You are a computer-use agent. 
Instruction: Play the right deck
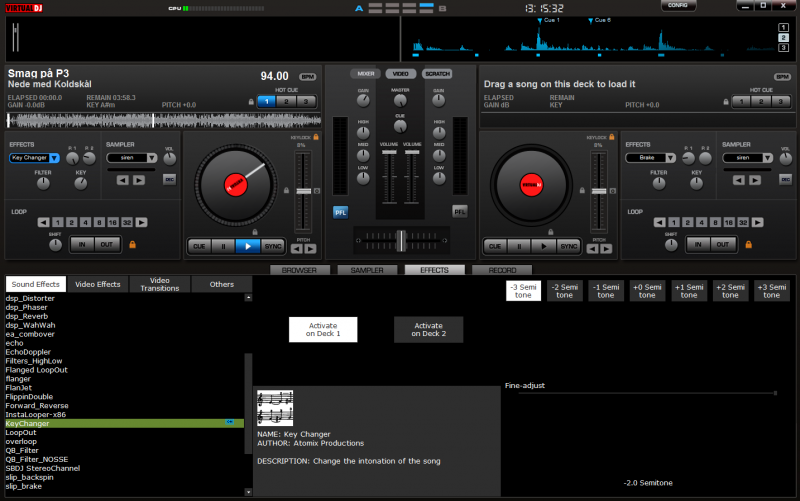pyautogui.click(x=543, y=246)
